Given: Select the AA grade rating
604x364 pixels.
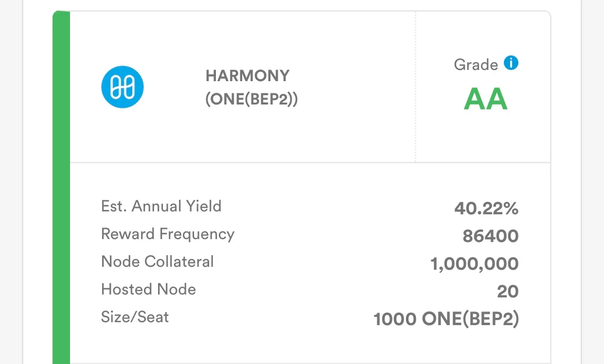Looking at the screenshot, I should coord(485,99).
